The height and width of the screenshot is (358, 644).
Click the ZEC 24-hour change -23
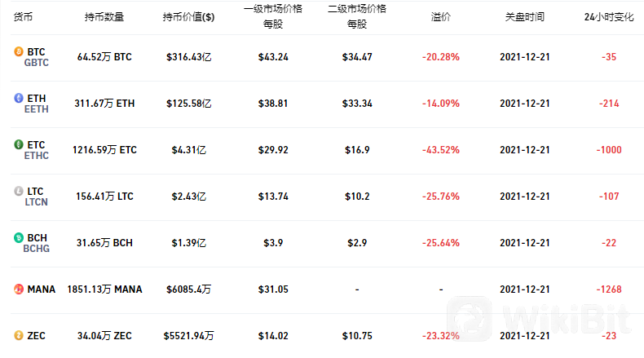coord(609,336)
